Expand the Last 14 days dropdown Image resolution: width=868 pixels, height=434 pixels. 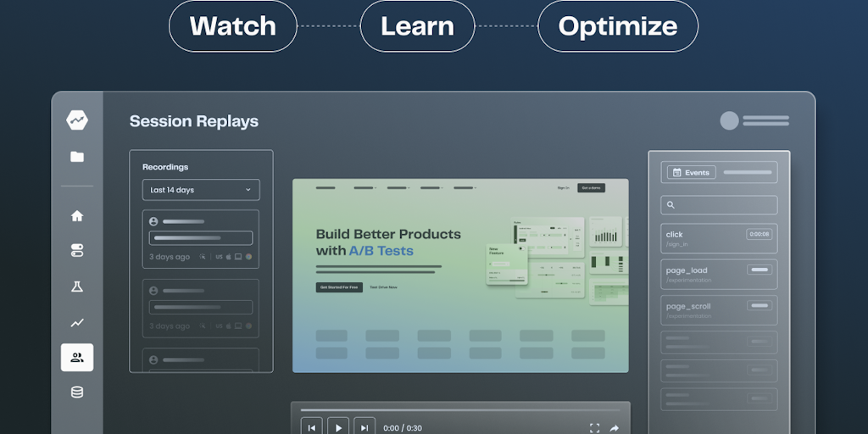point(201,190)
